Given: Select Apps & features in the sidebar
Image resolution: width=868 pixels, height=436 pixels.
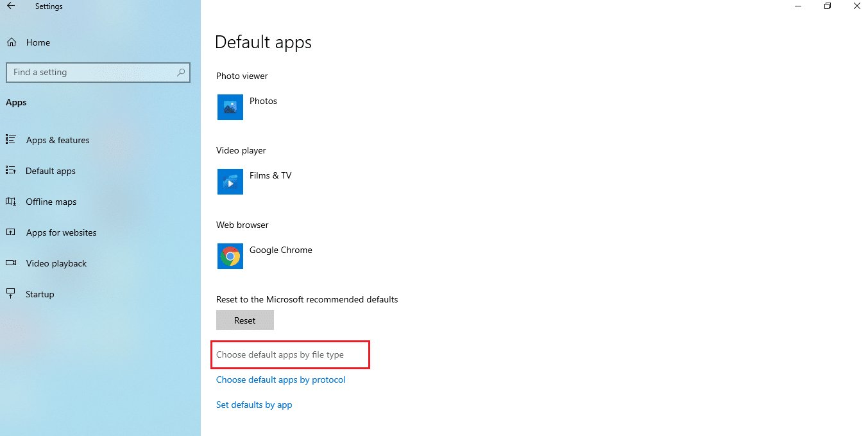Looking at the screenshot, I should click(x=58, y=140).
